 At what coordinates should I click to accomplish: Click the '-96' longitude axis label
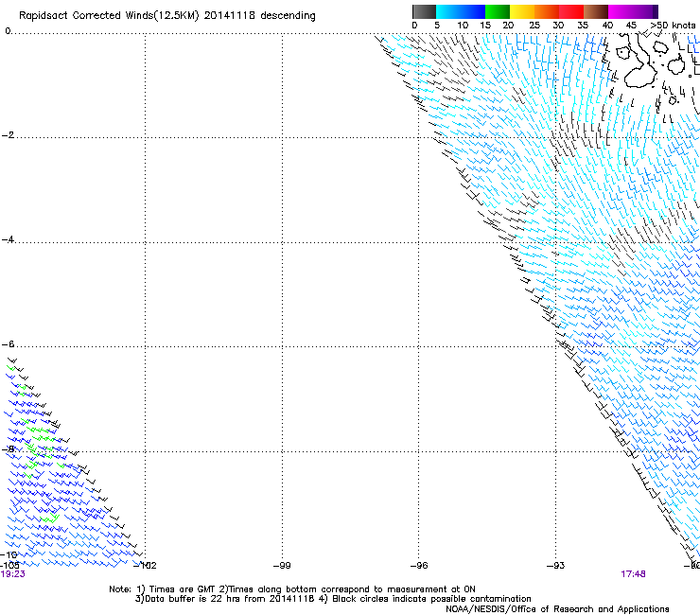419,566
